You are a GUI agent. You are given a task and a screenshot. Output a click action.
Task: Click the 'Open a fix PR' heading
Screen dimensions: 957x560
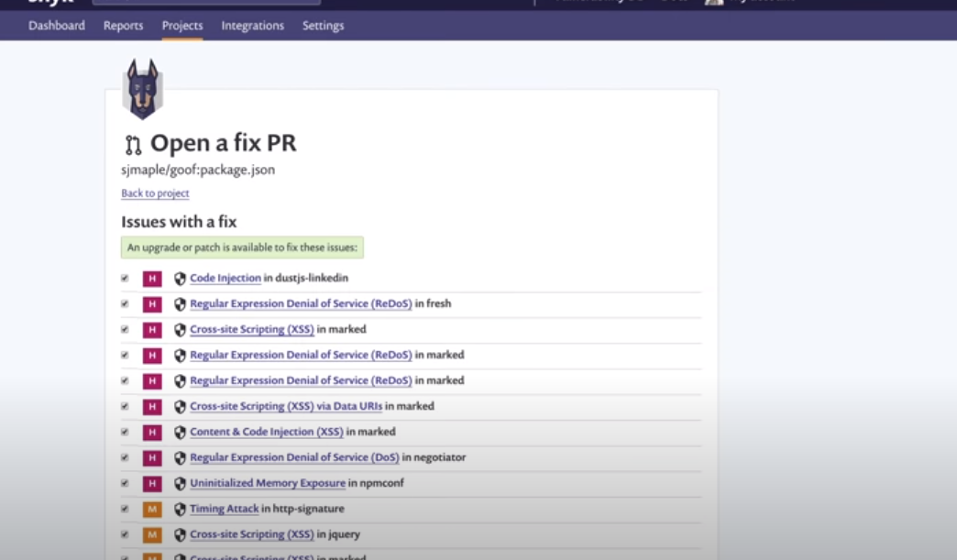tap(224, 143)
